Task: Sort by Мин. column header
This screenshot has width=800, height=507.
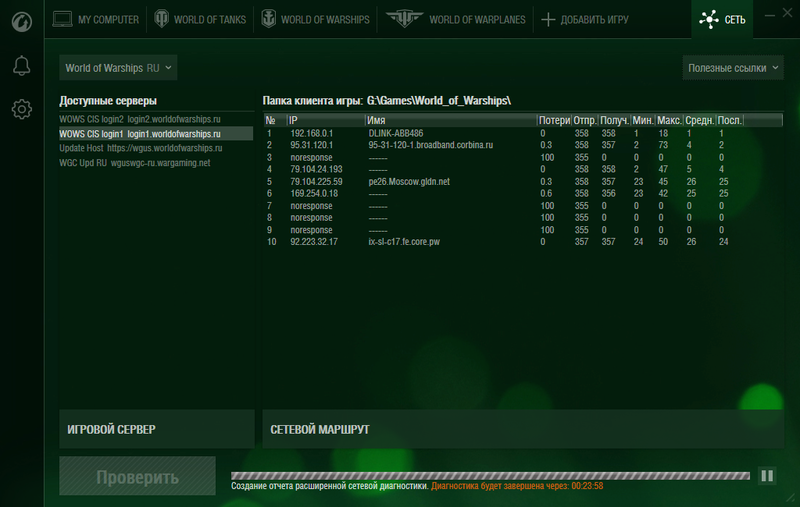Action: 643,120
